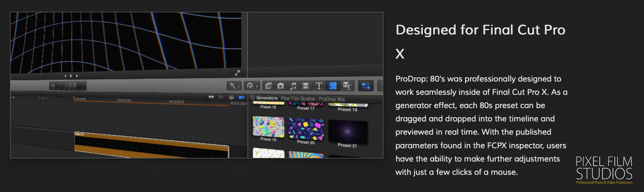
Task: Select the white lightning pattern preset thumbnail
Action: tap(268, 153)
